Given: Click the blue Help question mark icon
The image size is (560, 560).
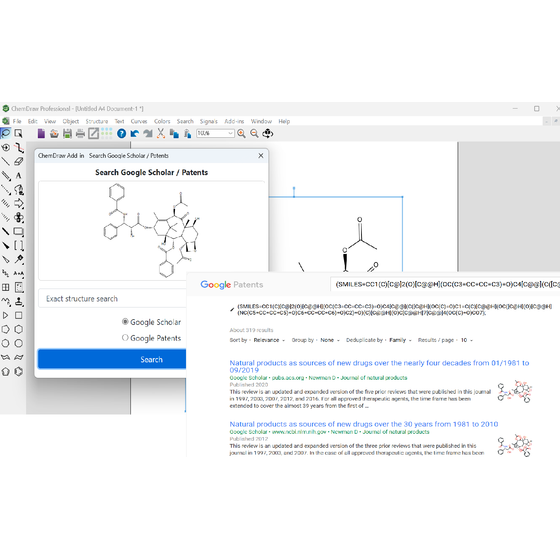Looking at the screenshot, I should pyautogui.click(x=121, y=134).
